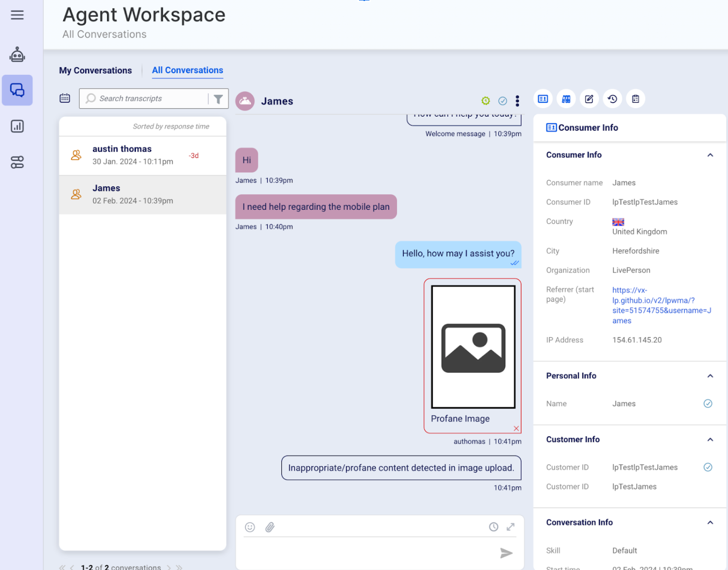Go to previous page of conversations

[72, 567]
